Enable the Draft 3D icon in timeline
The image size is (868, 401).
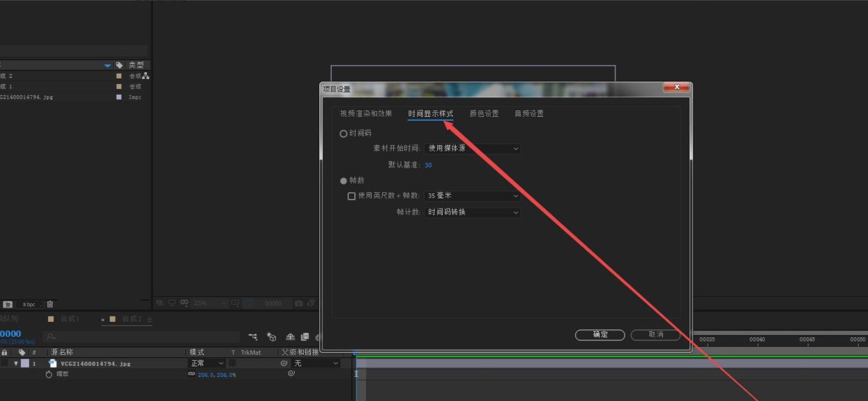click(272, 337)
